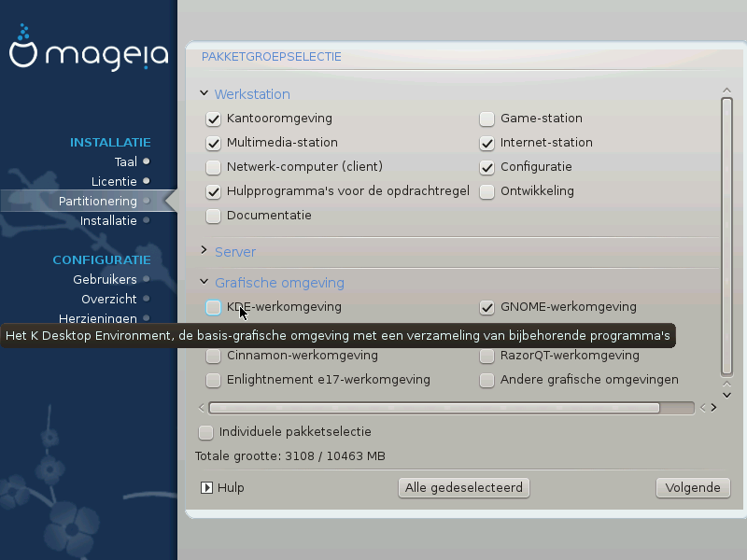The height and width of the screenshot is (560, 747).
Task: Collapse the Grafische omgeving section
Action: [204, 282]
